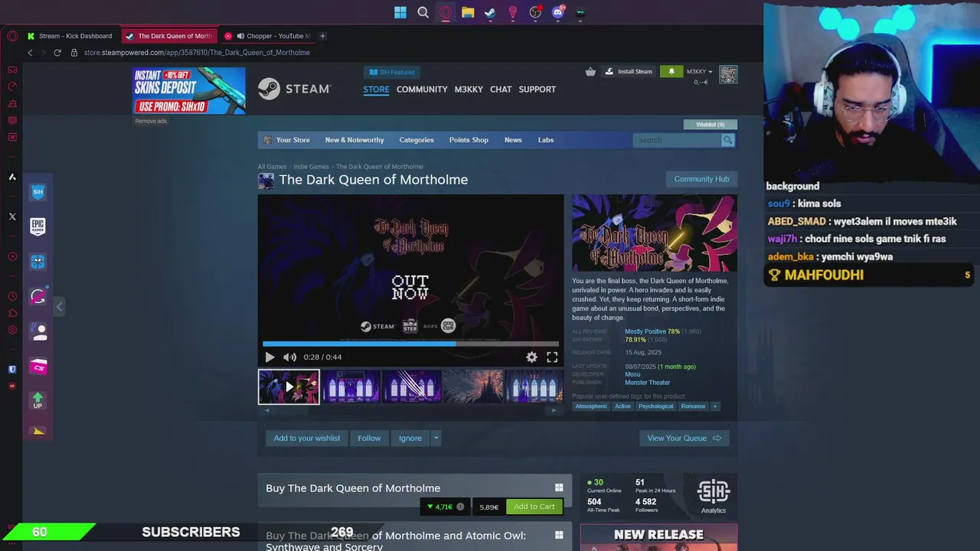Open SIH Features button
The width and height of the screenshot is (980, 551).
tap(392, 72)
